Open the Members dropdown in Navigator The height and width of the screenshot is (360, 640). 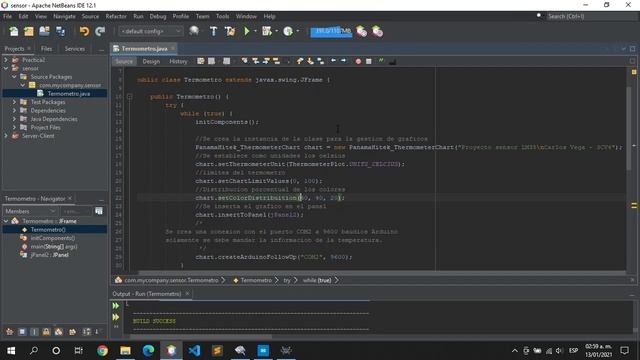30,211
